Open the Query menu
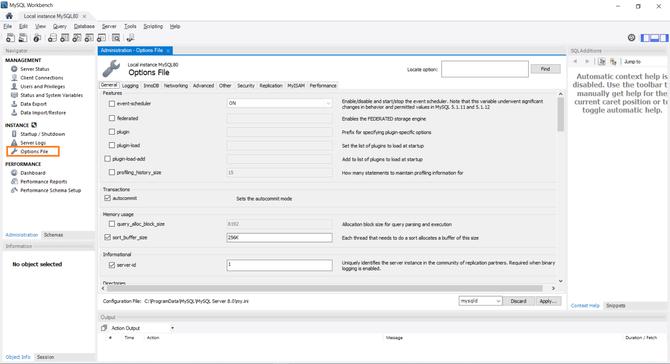 pos(60,26)
